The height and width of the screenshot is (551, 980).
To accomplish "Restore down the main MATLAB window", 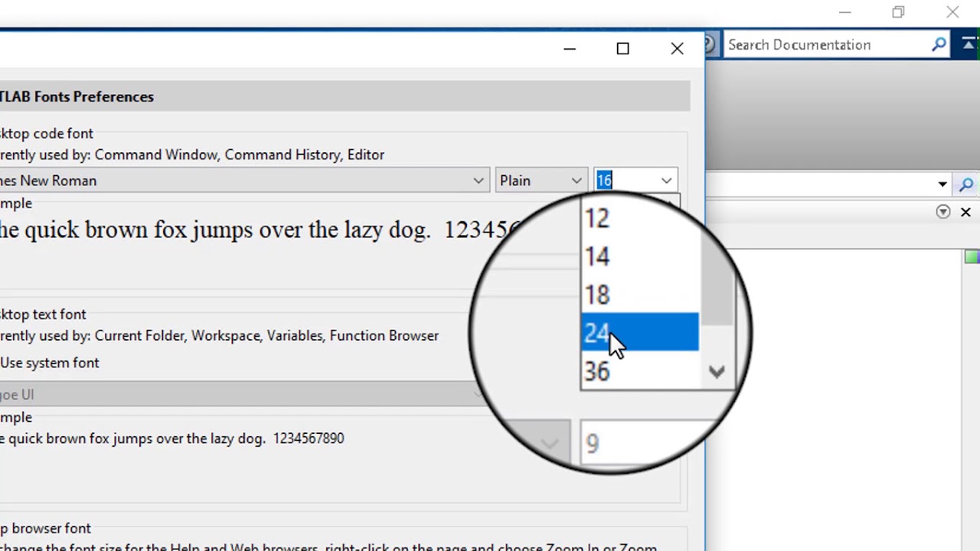I will pyautogui.click(x=898, y=12).
